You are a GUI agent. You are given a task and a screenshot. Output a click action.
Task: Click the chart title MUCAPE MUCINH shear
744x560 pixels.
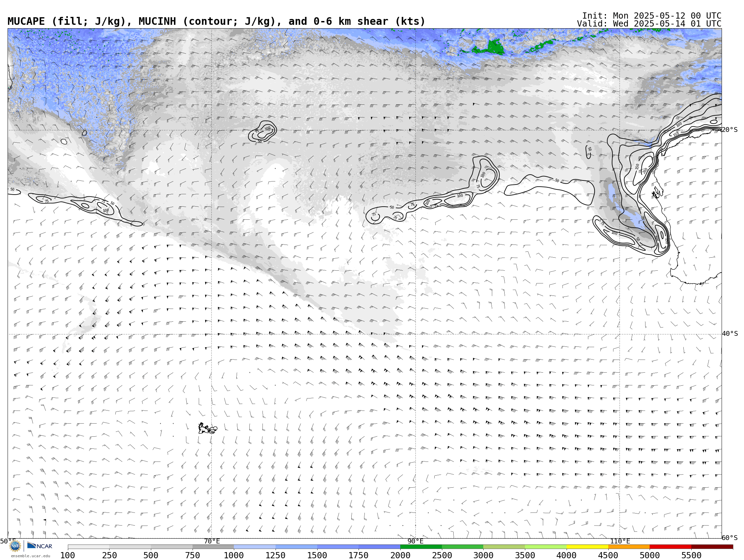click(216, 21)
